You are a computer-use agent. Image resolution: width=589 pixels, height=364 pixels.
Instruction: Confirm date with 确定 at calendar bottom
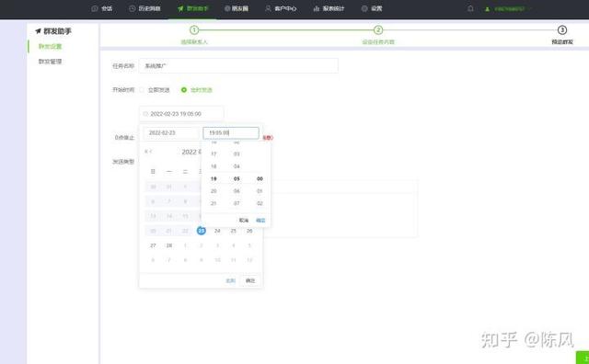[x=250, y=280]
